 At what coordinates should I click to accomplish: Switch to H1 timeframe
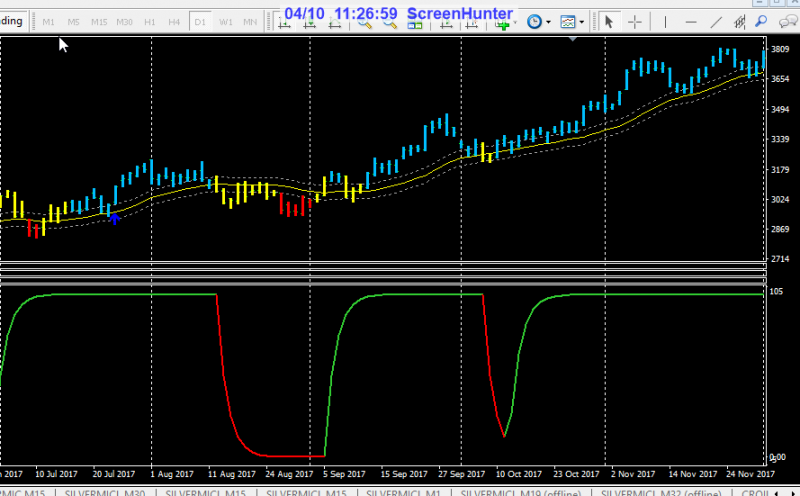(149, 22)
